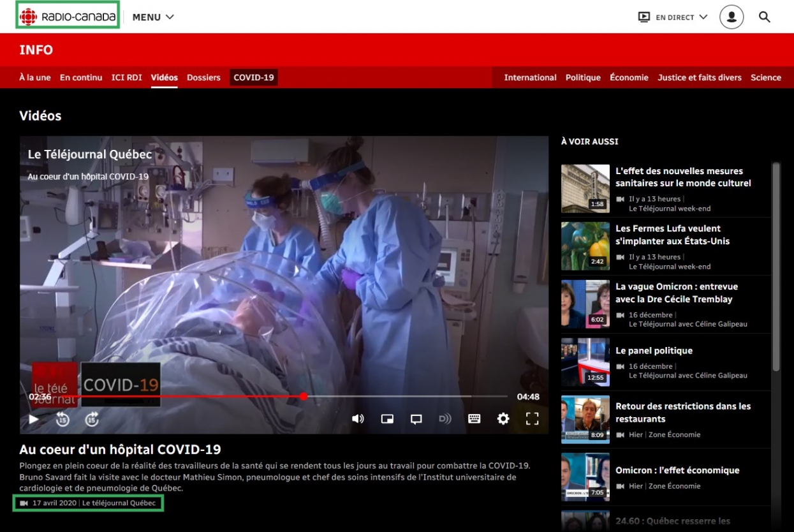Go to the Dossiers tab
The height and width of the screenshot is (532, 794).
[x=203, y=78]
